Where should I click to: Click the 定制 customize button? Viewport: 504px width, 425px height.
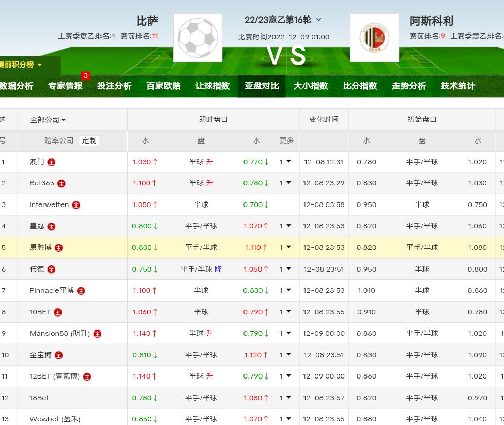(89, 140)
